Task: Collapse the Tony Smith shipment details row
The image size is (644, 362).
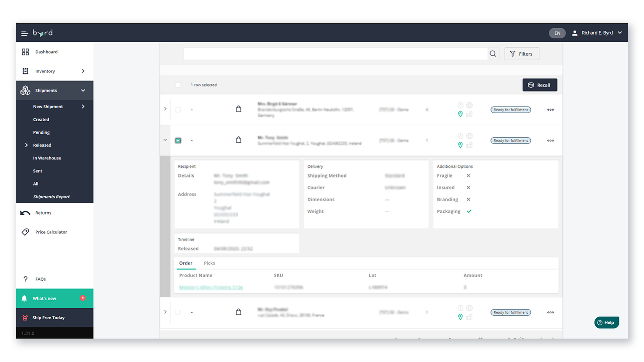Action: coord(165,140)
